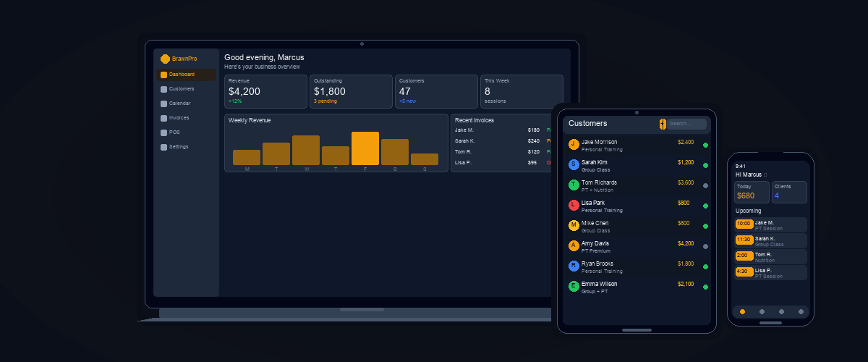Tap the first orange phone nav dot
The image size is (868, 362).
742,311
